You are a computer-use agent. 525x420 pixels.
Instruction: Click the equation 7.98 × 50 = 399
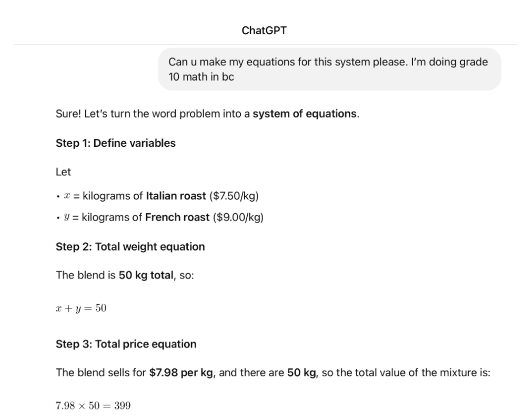coord(93,406)
